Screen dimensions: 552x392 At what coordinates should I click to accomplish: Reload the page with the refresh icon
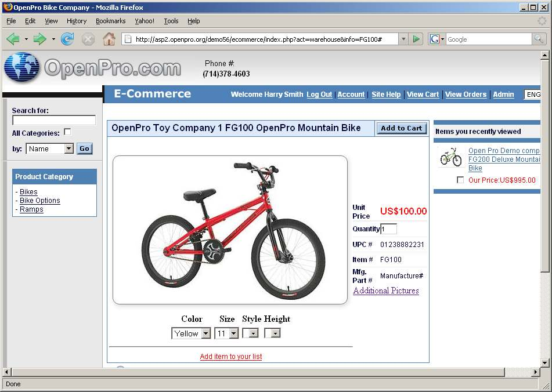coord(67,39)
